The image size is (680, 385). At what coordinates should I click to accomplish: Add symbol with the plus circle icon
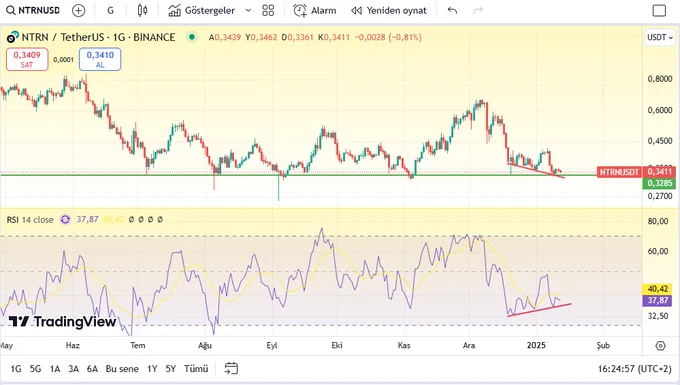coord(78,10)
